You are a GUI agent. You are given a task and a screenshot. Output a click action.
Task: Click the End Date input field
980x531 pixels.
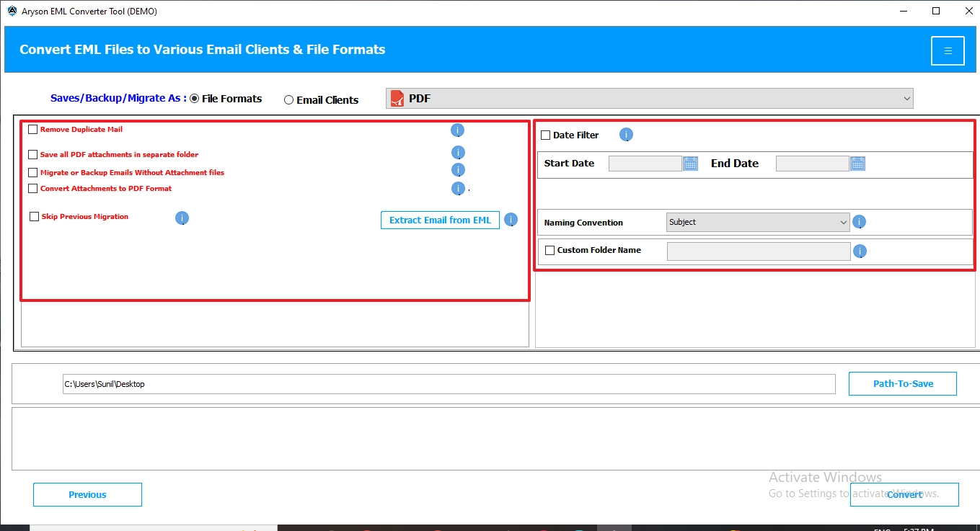pyautogui.click(x=813, y=164)
